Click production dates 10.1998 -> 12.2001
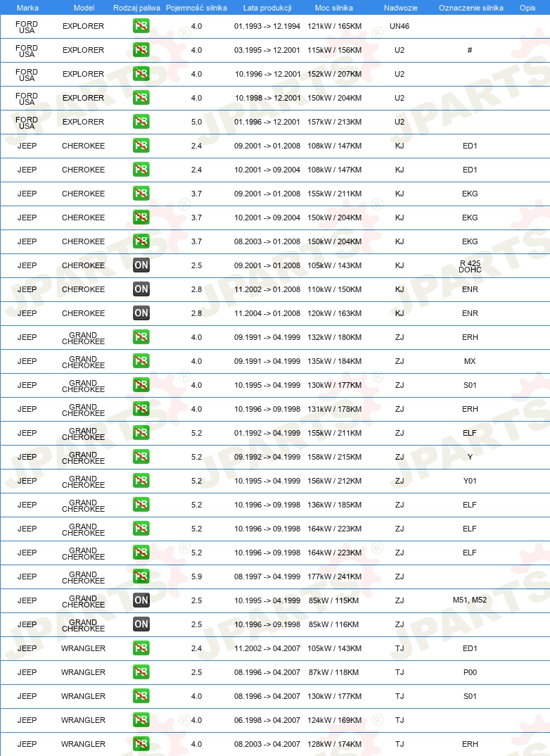 267,98
